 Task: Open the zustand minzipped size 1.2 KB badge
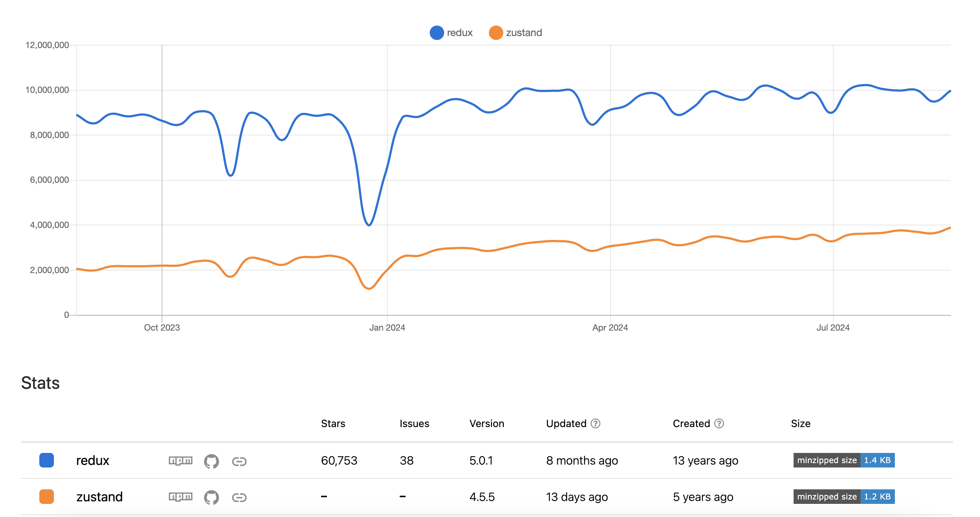click(x=844, y=497)
